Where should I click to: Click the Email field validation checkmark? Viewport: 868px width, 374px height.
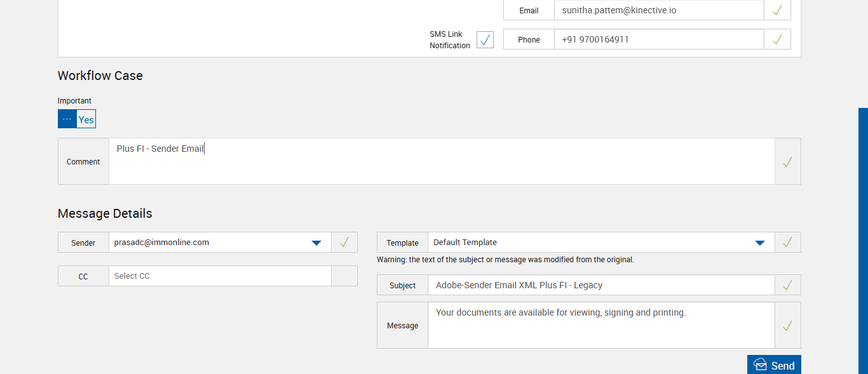(x=777, y=10)
